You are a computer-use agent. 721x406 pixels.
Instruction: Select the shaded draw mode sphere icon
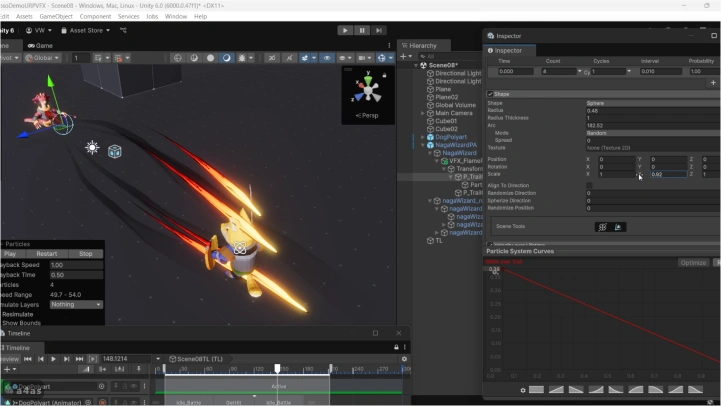(194, 58)
